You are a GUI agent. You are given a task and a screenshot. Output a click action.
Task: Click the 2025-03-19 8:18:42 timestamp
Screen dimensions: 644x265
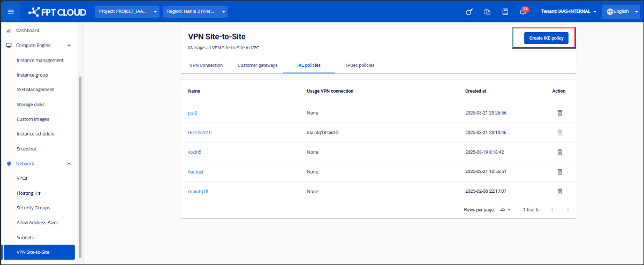pos(484,152)
